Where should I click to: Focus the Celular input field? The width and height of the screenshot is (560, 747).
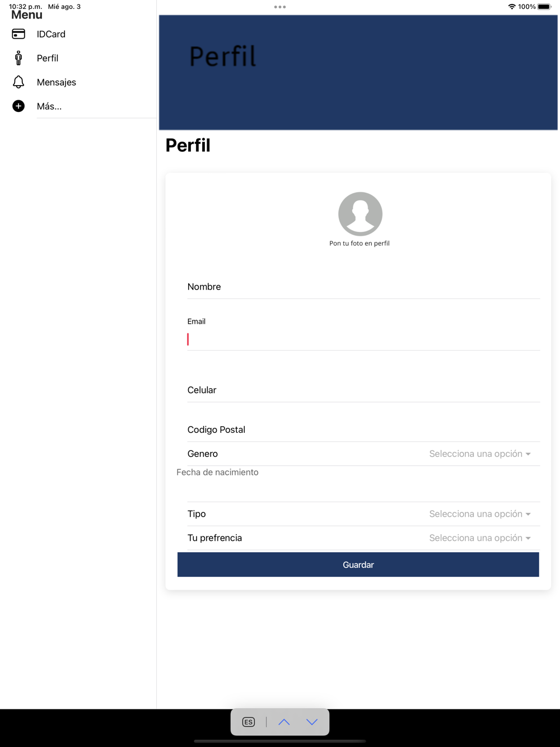click(363, 390)
